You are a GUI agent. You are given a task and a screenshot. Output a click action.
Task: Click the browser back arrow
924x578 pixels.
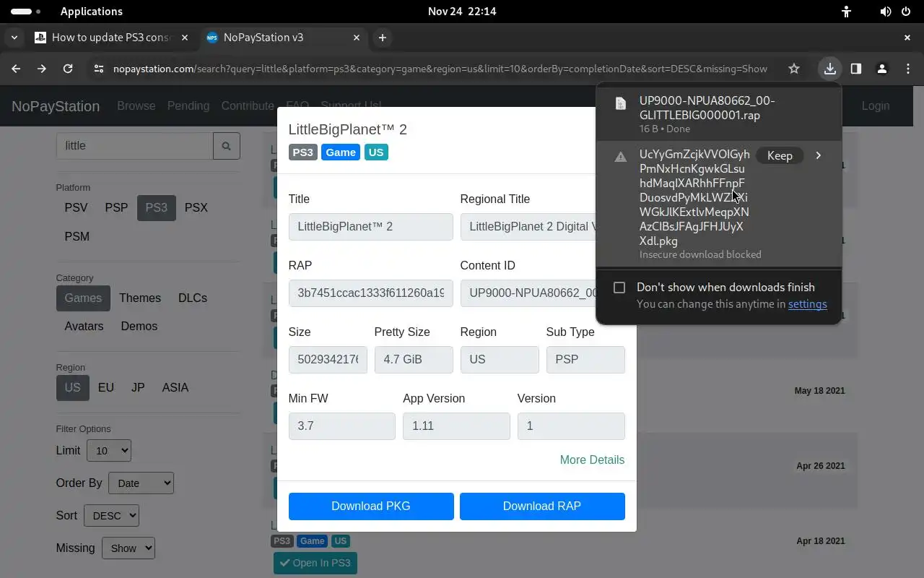point(16,69)
